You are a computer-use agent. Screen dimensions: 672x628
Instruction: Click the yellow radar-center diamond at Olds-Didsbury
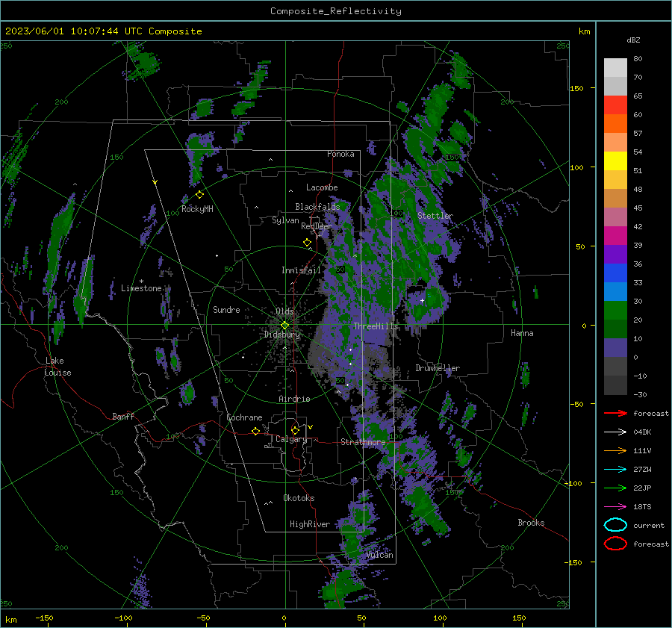(x=284, y=326)
